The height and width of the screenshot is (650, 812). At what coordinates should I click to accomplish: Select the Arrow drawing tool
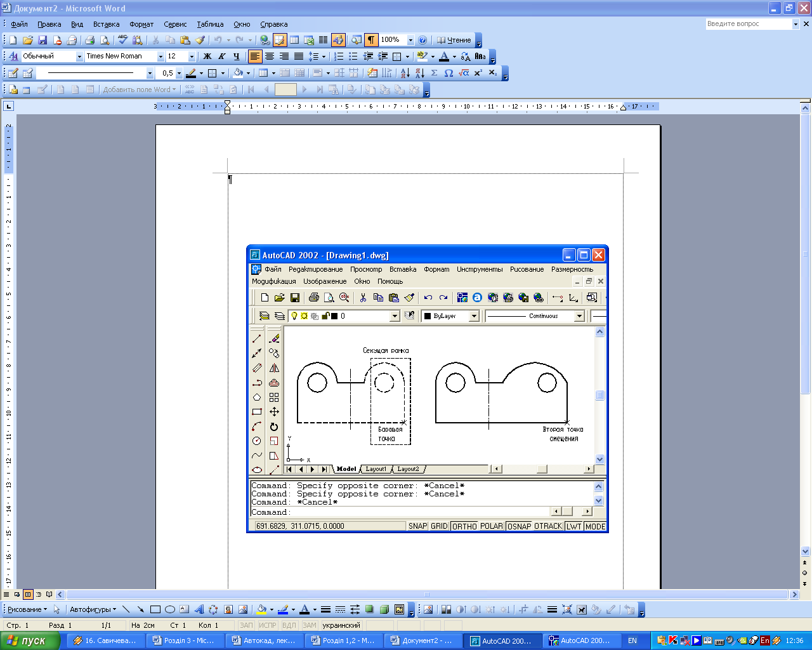coord(140,609)
